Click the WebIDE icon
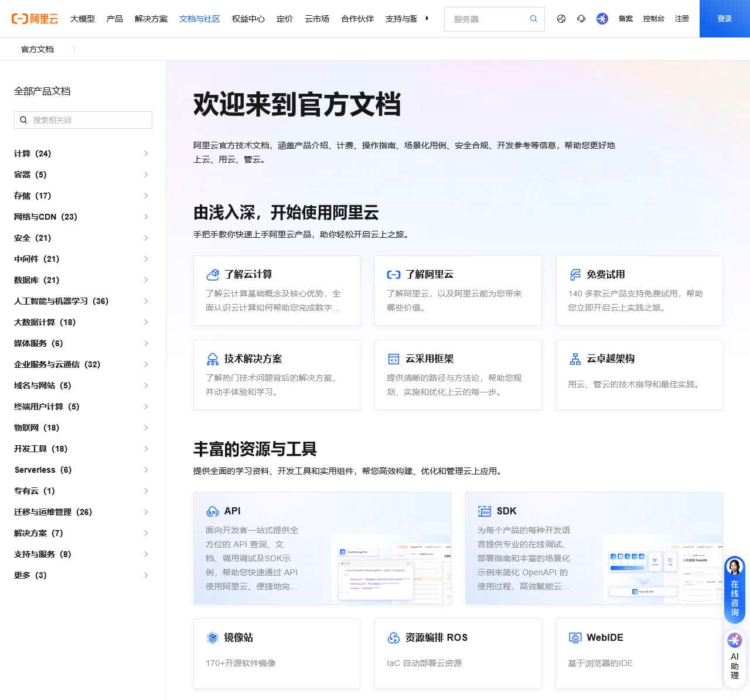Screen dimensions: 750x700 point(574,637)
